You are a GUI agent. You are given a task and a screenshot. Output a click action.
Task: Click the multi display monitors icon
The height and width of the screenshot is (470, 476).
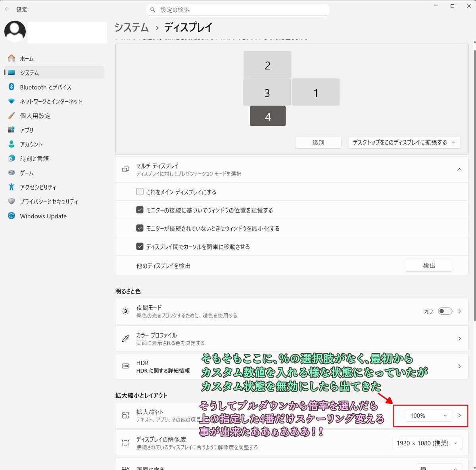126,170
